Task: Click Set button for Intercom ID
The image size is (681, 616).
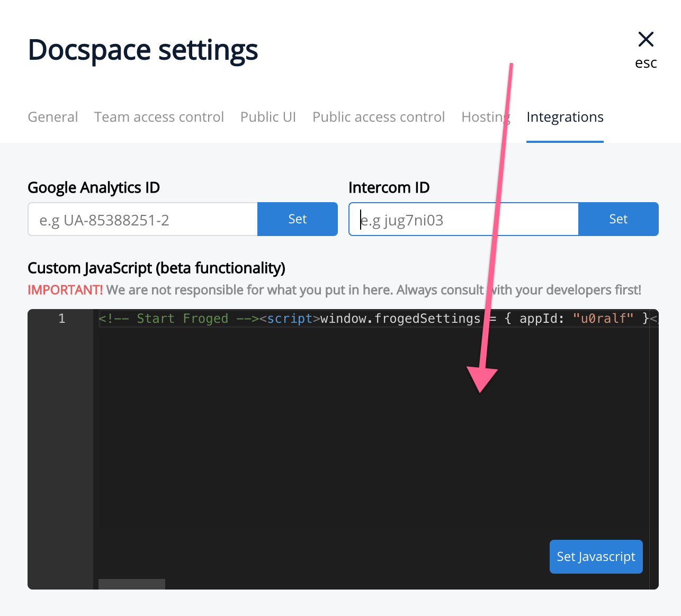Action: pos(619,219)
